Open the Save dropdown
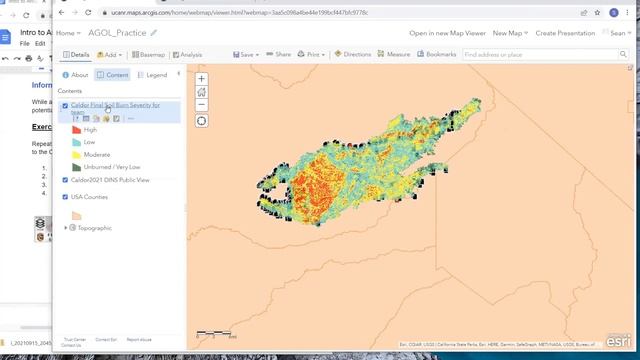640x360 pixels. coord(246,54)
